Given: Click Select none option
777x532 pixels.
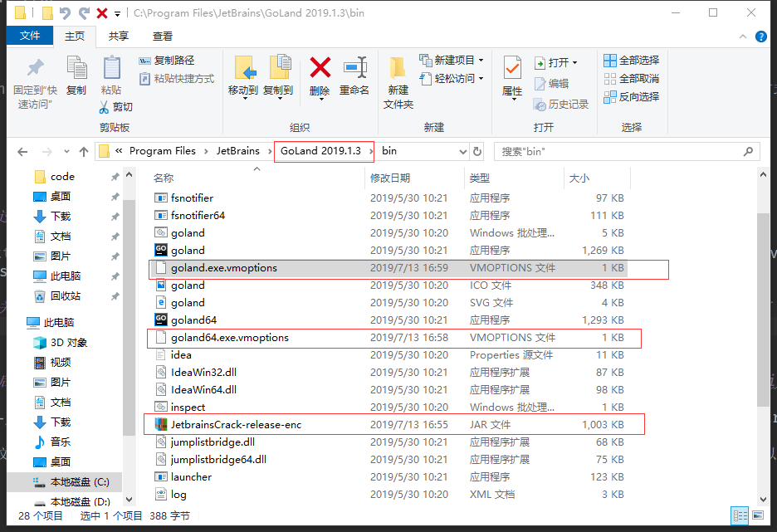Looking at the screenshot, I should [x=631, y=79].
